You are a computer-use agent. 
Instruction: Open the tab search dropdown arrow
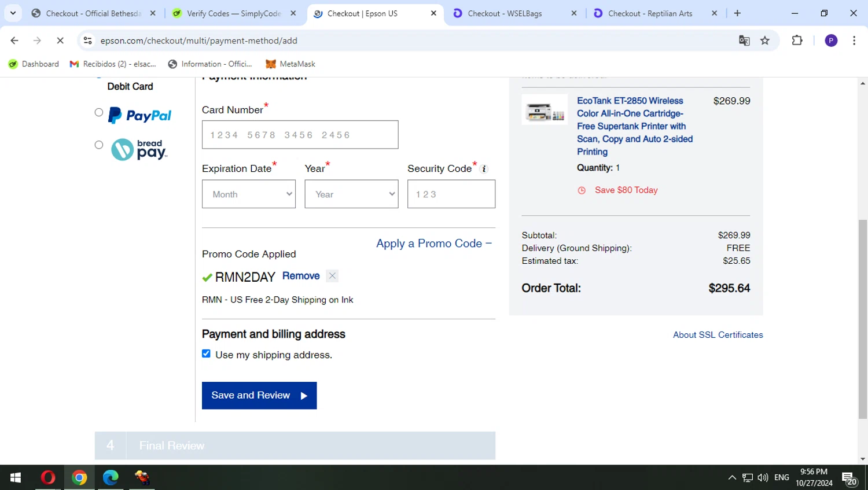pos(13,13)
